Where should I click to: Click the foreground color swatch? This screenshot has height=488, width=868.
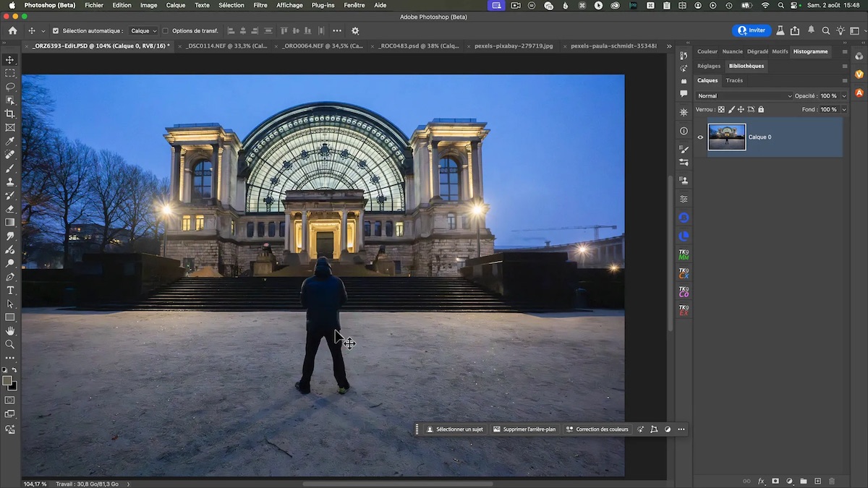click(x=7, y=380)
